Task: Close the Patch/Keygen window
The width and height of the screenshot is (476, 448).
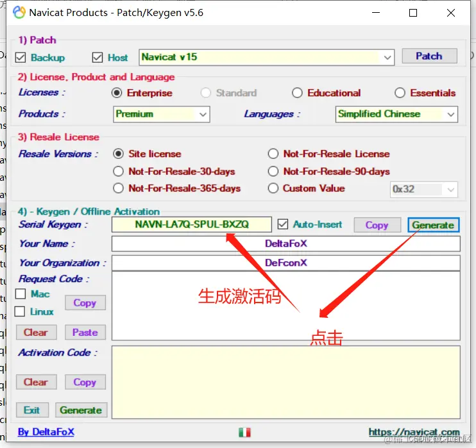Action: coord(451,13)
